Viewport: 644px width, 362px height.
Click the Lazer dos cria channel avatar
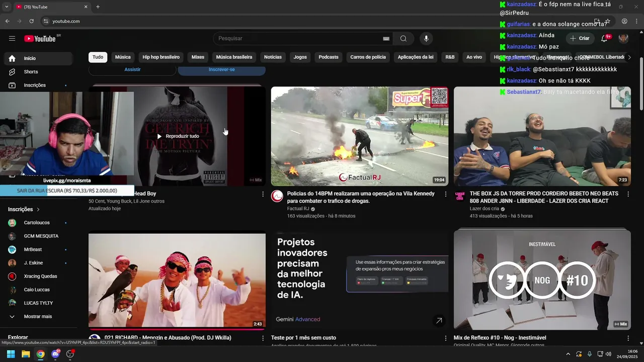pyautogui.click(x=460, y=196)
